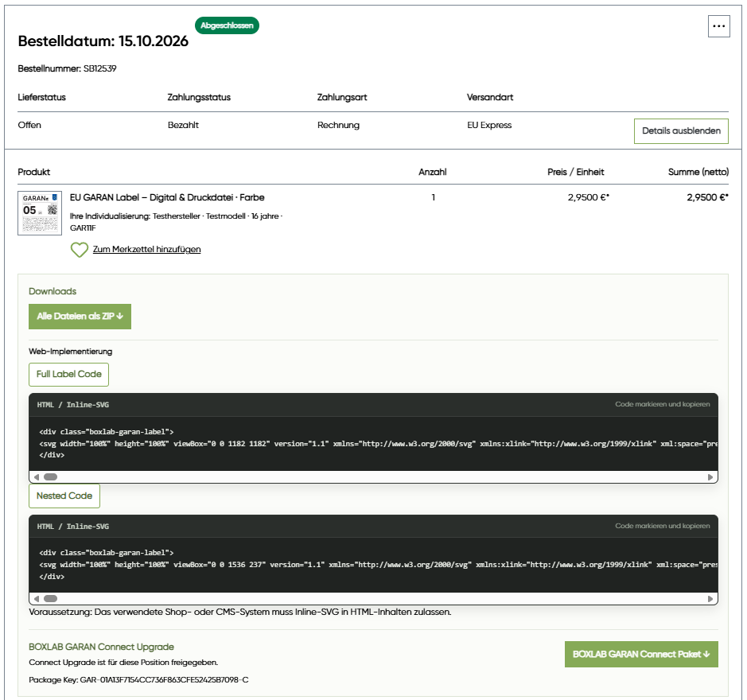The width and height of the screenshot is (747, 700).
Task: Click the Downloads heading
Action: pyautogui.click(x=53, y=291)
